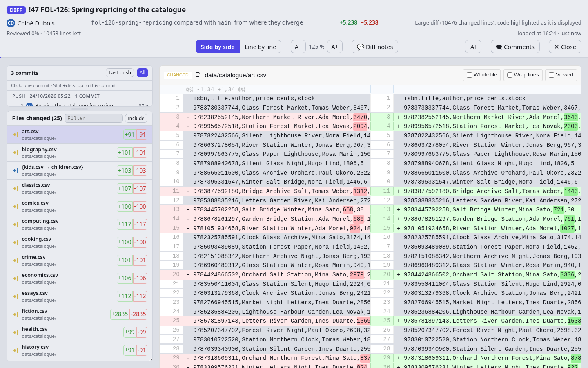Viewport: 588px width, 368px height.
Task: Click the Include button next to Filter
Action: tap(136, 119)
